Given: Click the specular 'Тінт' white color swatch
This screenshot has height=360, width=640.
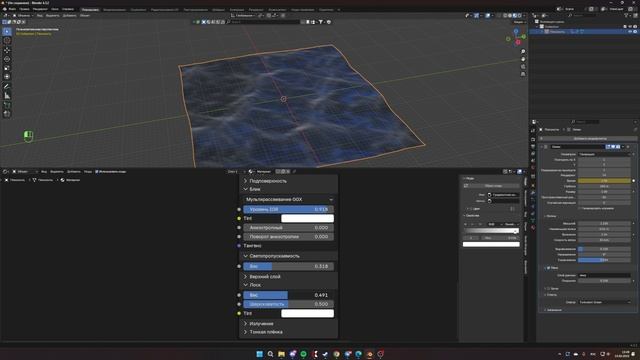Looking at the screenshot, I should point(307,218).
